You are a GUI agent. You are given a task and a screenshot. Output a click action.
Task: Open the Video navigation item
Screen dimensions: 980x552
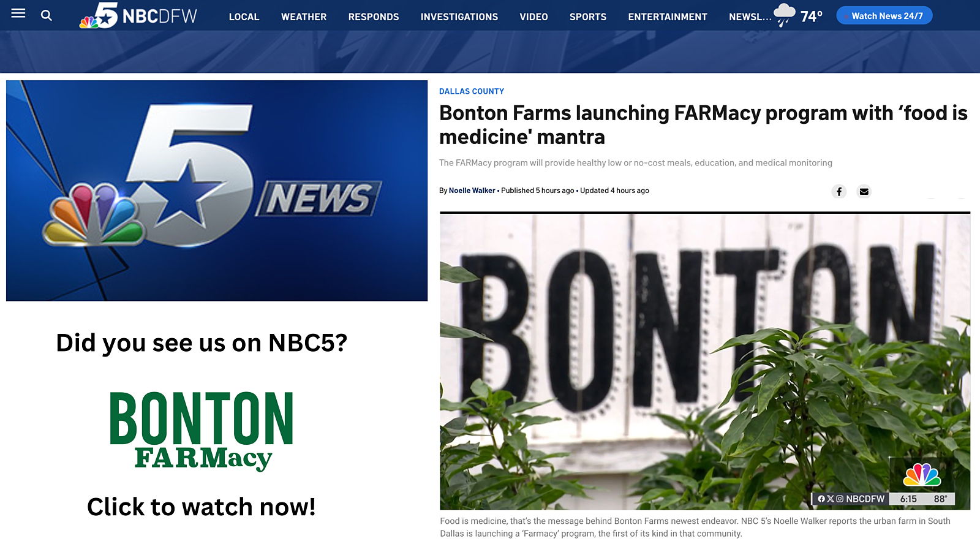(533, 17)
